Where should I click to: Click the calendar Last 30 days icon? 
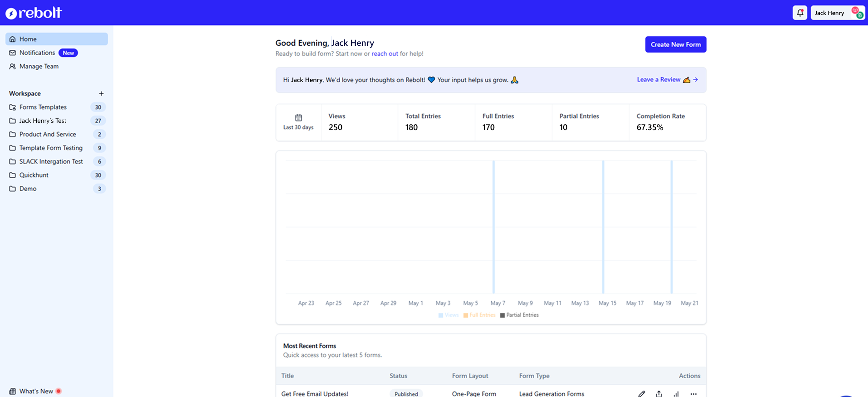coord(298,118)
